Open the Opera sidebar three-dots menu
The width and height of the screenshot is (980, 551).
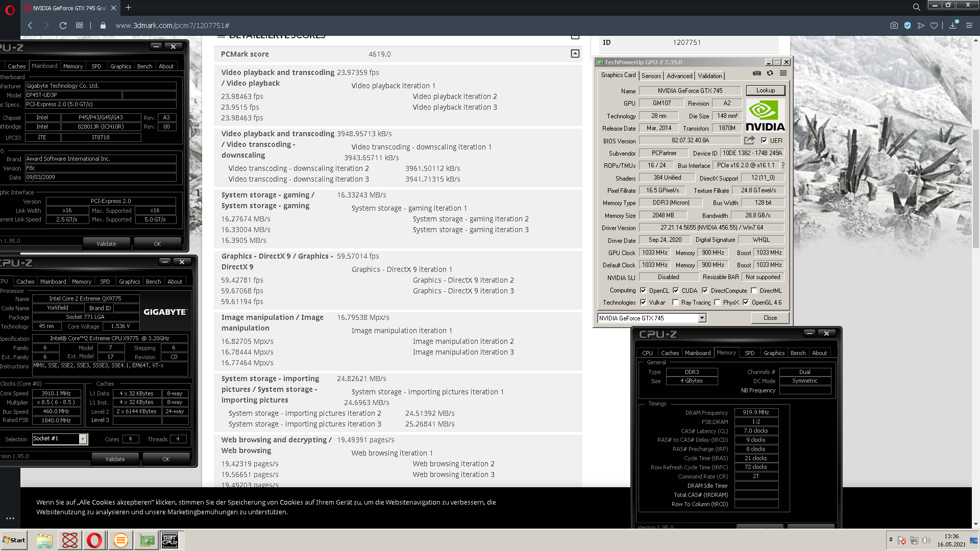pos(10,518)
